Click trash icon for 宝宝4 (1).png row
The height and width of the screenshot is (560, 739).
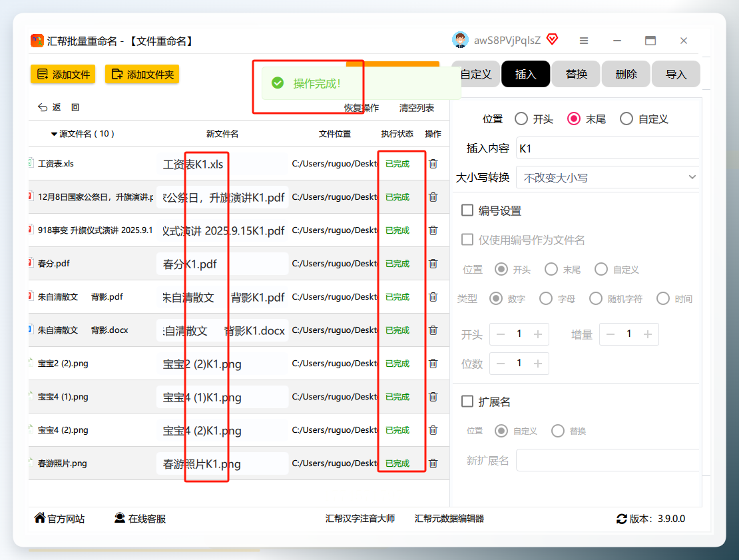tap(433, 397)
